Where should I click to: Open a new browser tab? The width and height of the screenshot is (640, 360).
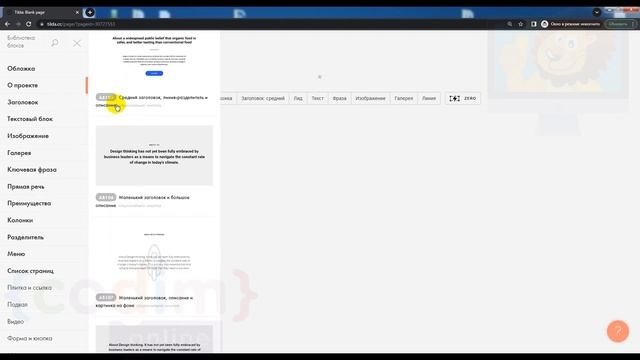point(90,12)
